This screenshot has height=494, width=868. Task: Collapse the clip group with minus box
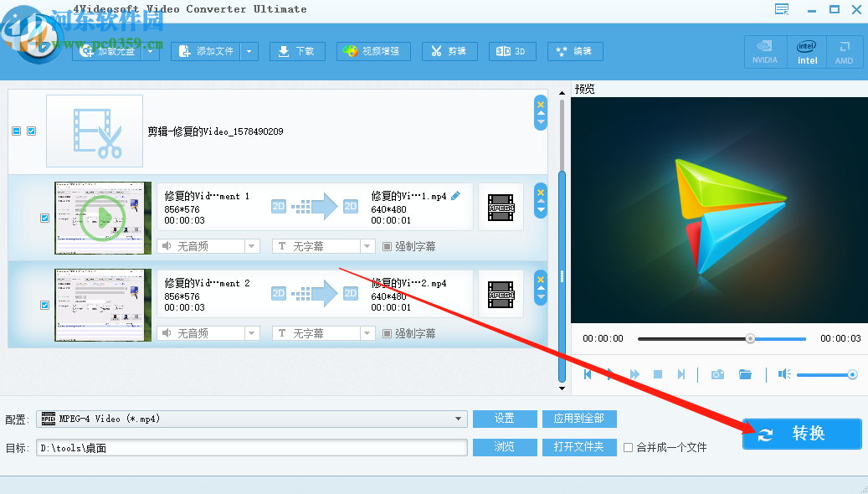pos(17,131)
